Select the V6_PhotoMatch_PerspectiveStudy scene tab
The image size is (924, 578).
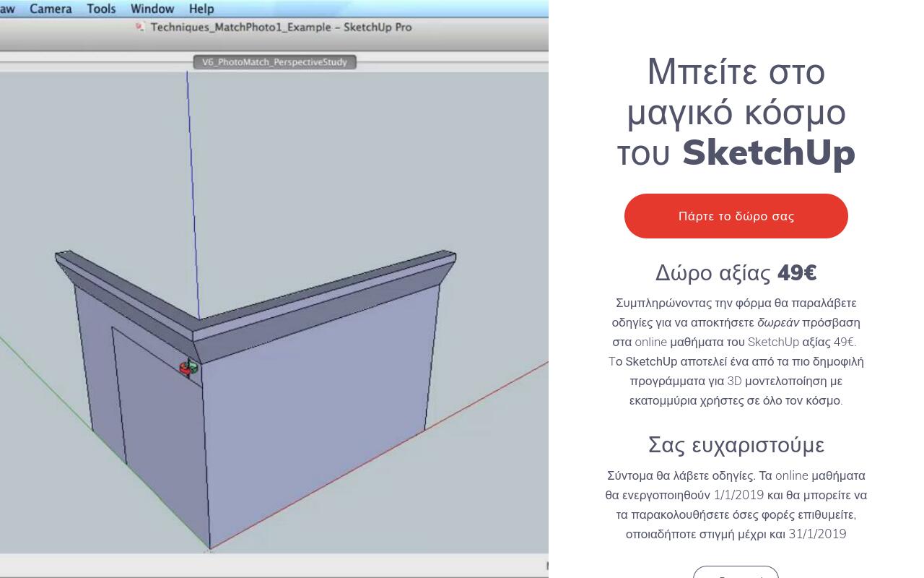pos(274,62)
